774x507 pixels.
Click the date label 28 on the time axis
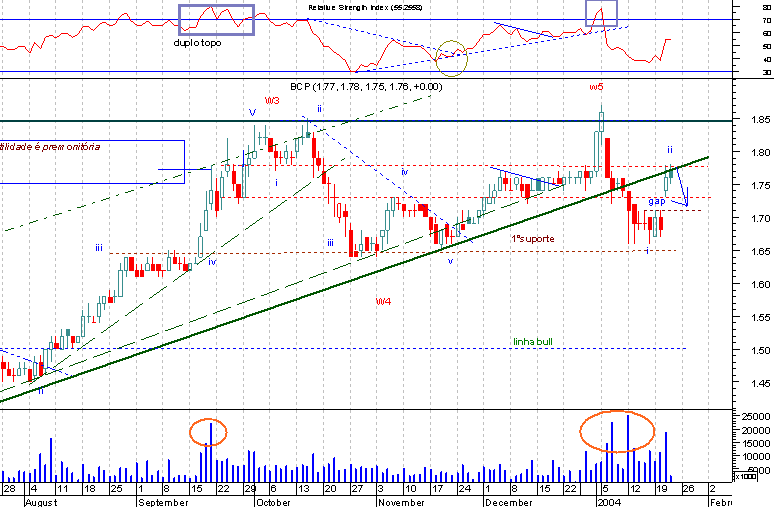[x=9, y=489]
